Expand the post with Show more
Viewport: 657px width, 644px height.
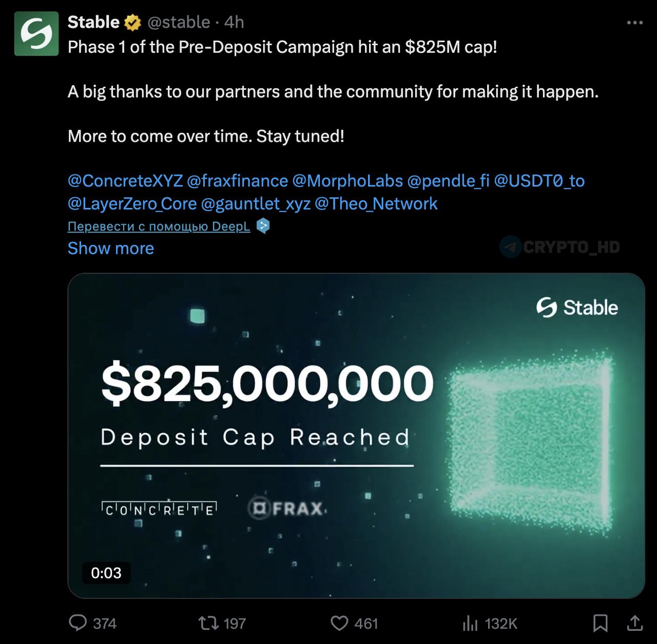[x=111, y=249]
